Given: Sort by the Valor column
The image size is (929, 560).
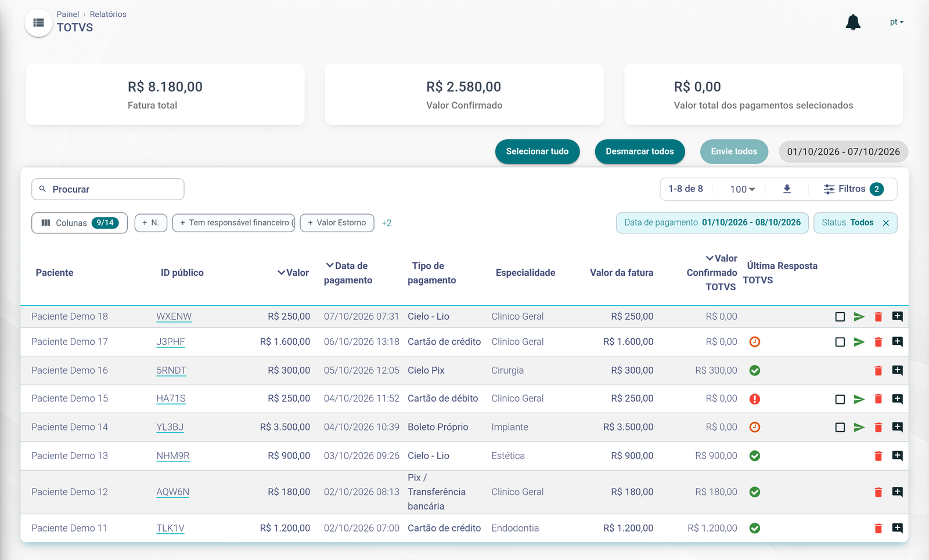Looking at the screenshot, I should (x=293, y=273).
